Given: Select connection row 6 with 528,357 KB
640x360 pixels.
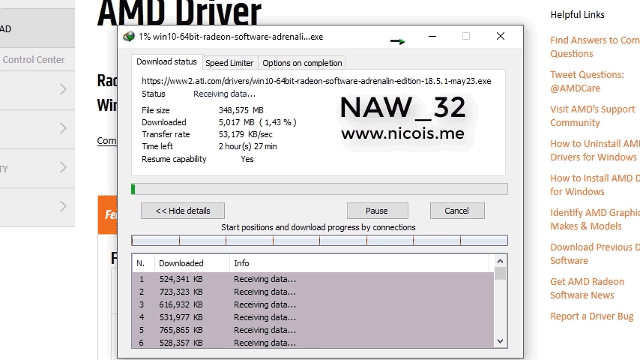Looking at the screenshot, I should point(313,342).
